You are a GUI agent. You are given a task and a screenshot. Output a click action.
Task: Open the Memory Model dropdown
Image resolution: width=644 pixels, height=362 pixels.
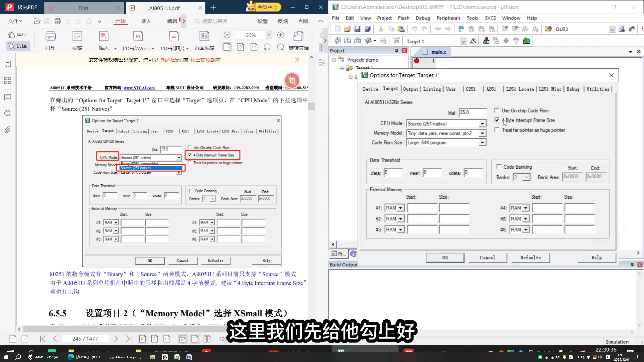[482, 133]
